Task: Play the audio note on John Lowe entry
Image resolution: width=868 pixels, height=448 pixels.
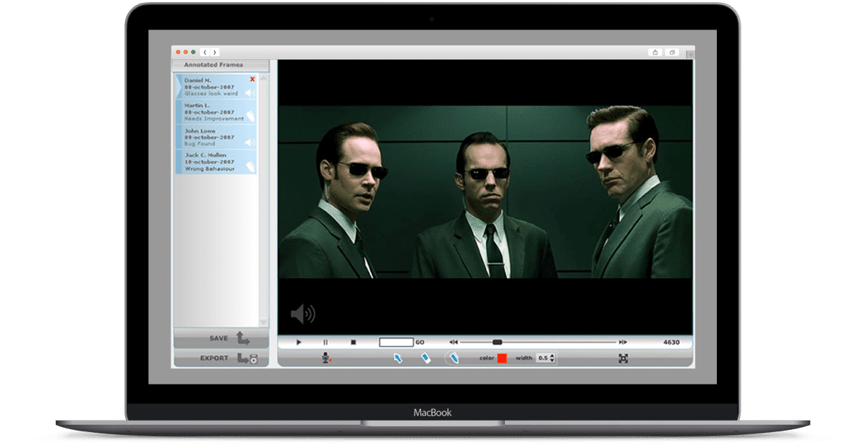Action: [x=249, y=142]
